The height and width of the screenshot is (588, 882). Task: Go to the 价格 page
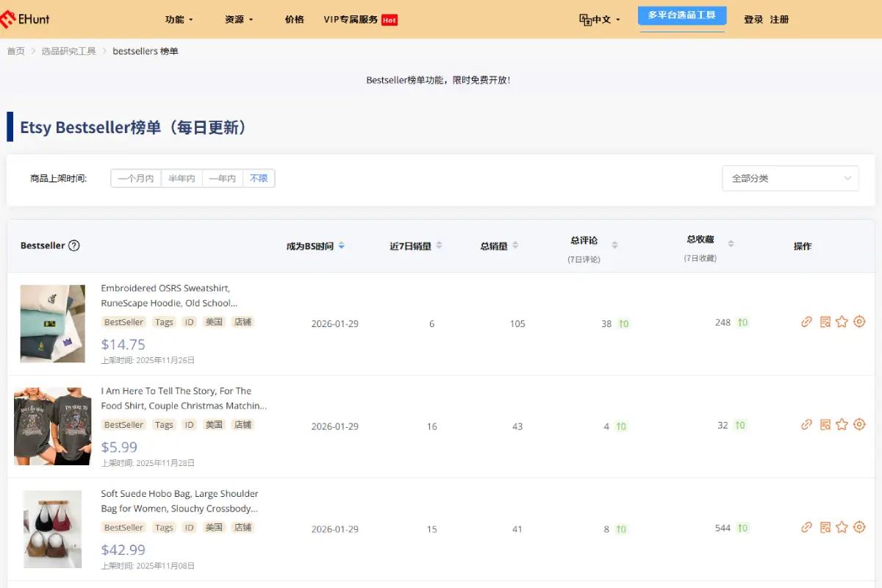click(294, 20)
